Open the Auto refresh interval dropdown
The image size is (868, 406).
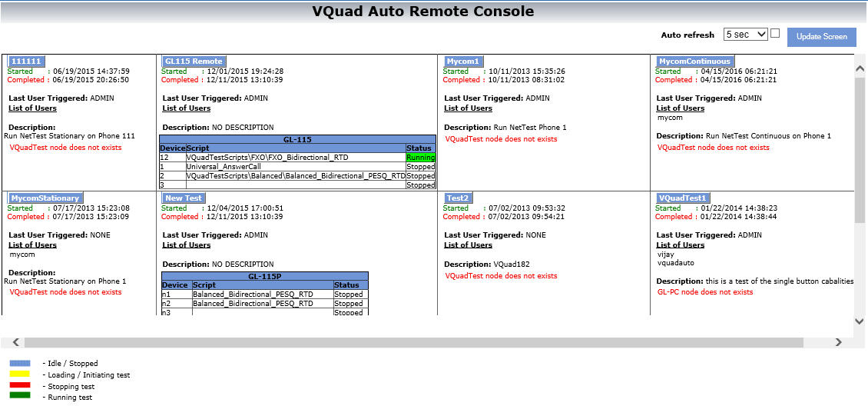click(x=745, y=35)
